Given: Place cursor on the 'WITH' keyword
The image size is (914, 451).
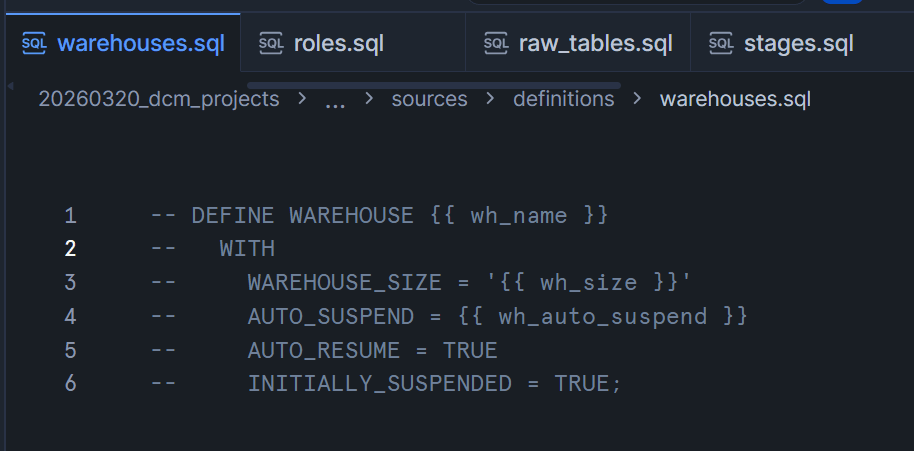Looking at the screenshot, I should (x=247, y=249).
